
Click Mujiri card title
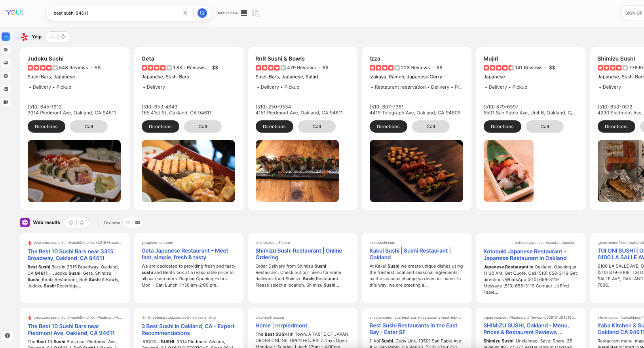pyautogui.click(x=491, y=59)
